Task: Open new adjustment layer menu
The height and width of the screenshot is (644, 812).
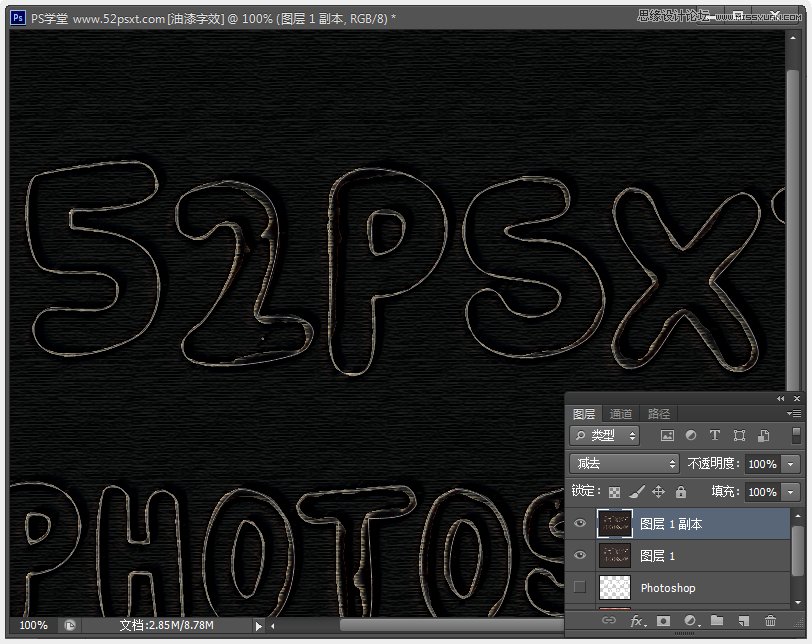Action: 691,621
